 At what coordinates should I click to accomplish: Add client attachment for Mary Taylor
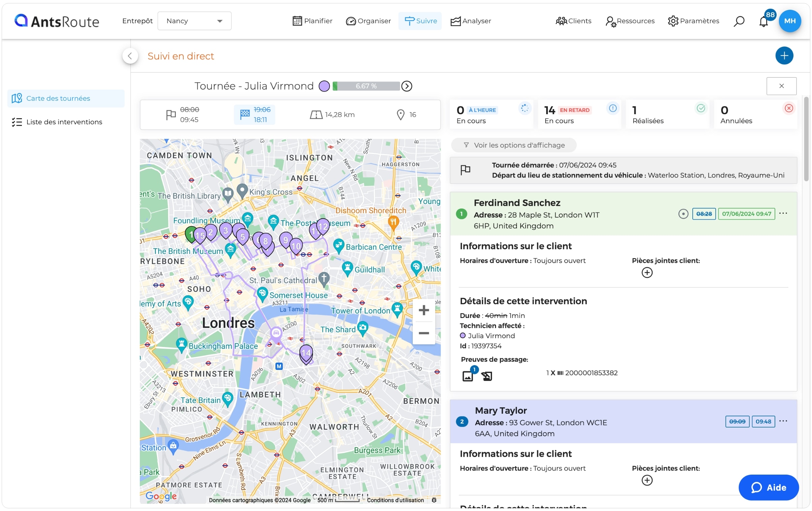647,480
